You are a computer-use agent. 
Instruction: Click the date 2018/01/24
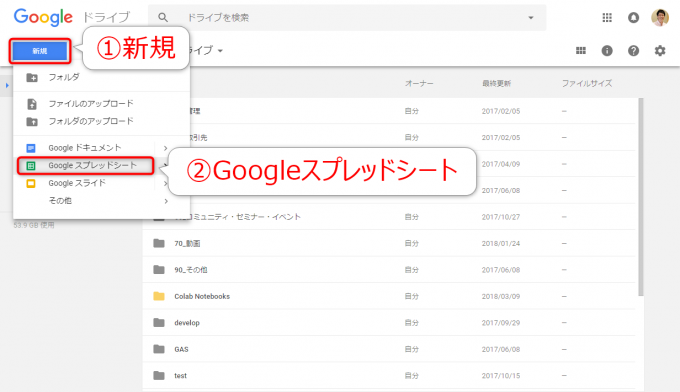point(500,244)
